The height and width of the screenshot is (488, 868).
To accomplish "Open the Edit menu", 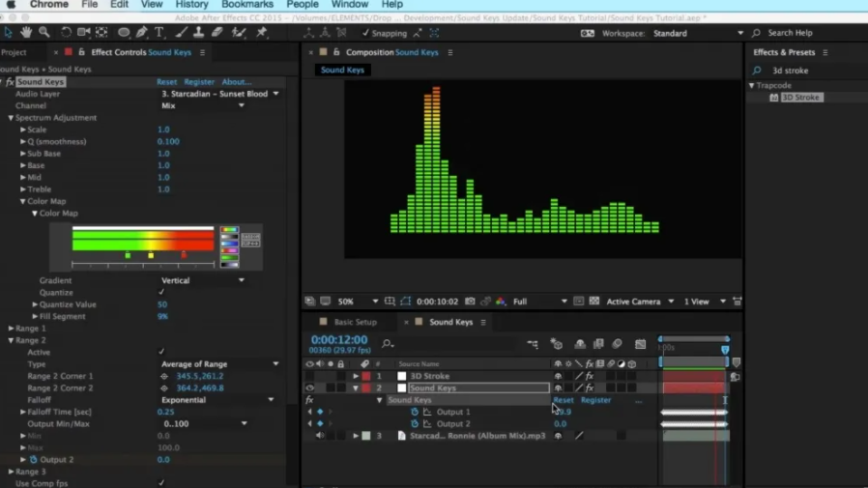I will 119,5.
